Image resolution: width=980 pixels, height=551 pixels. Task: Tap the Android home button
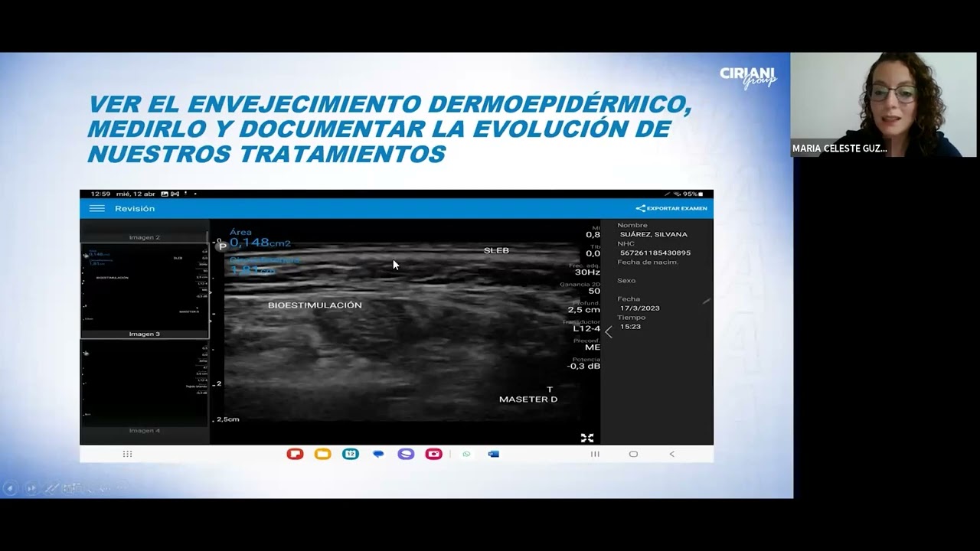(x=633, y=454)
